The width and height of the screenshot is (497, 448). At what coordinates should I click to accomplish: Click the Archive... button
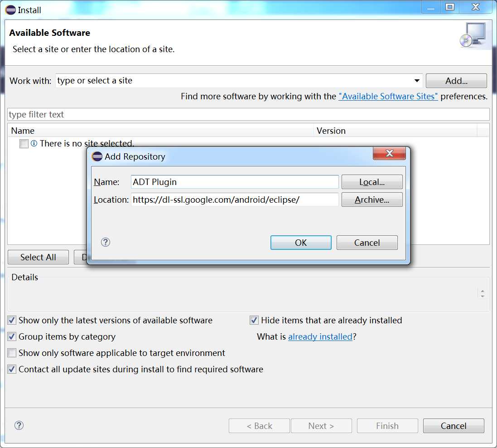(x=372, y=200)
